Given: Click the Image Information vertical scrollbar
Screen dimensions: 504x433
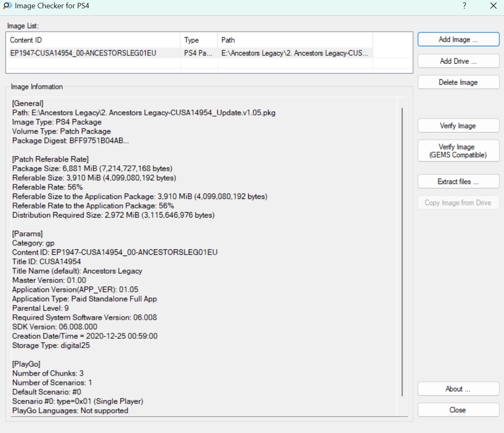Looking at the screenshot, I should tap(402, 251).
